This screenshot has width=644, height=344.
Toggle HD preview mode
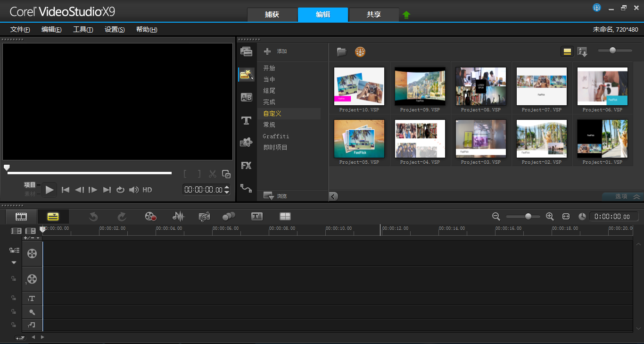coord(147,190)
